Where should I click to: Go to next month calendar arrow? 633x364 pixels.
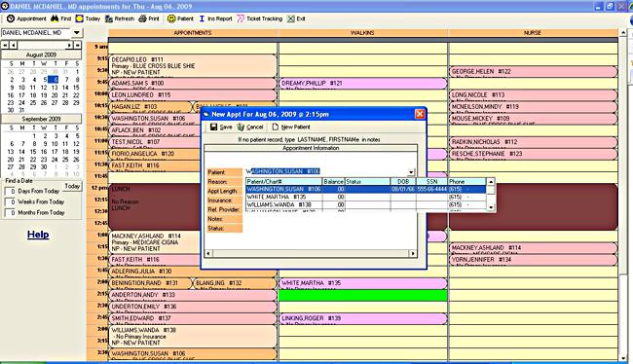click(x=69, y=45)
